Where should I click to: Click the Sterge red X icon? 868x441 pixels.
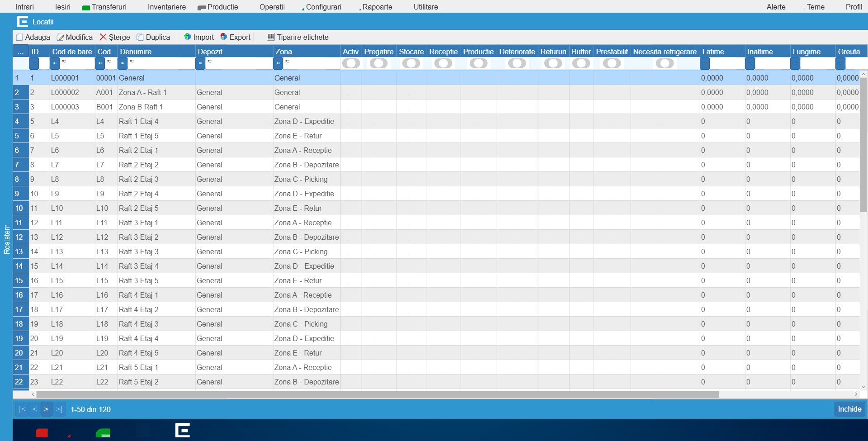pyautogui.click(x=103, y=37)
